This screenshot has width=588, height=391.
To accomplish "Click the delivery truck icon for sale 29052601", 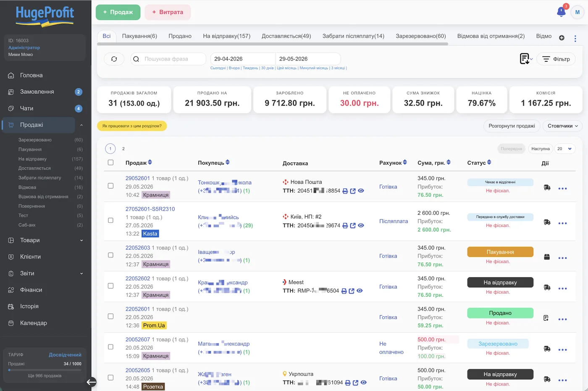I will (x=547, y=188).
